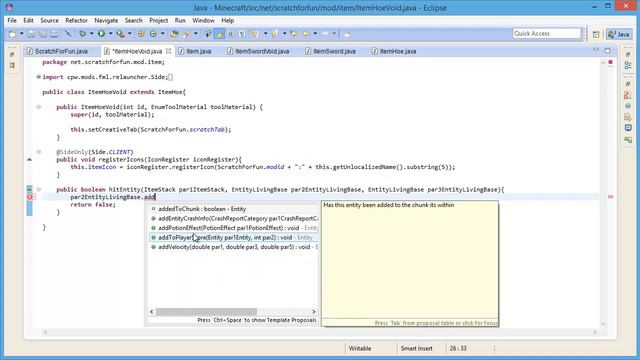Go to Previous Annotation icon
The width and height of the screenshot is (640, 360).
point(274,34)
